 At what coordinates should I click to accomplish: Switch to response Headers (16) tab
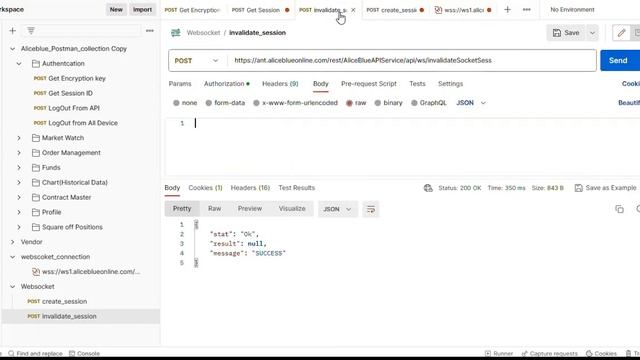point(250,188)
